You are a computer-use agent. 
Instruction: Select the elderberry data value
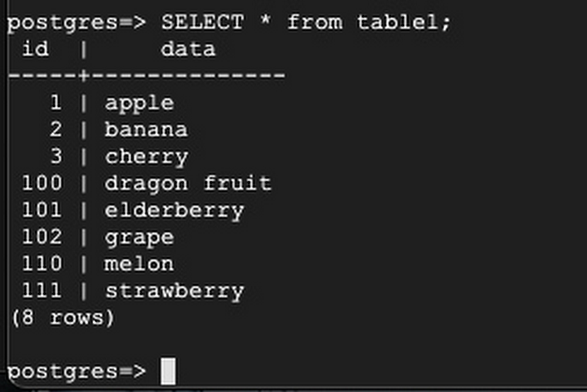[174, 210]
